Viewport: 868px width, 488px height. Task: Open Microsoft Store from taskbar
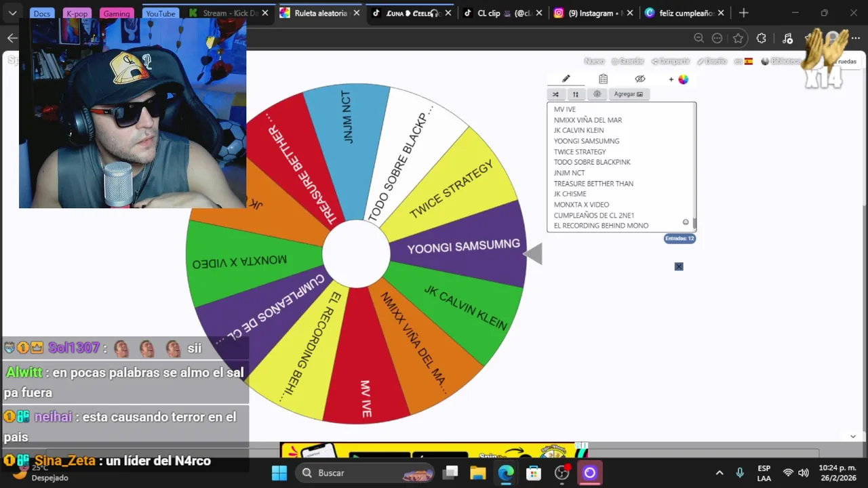point(534,472)
